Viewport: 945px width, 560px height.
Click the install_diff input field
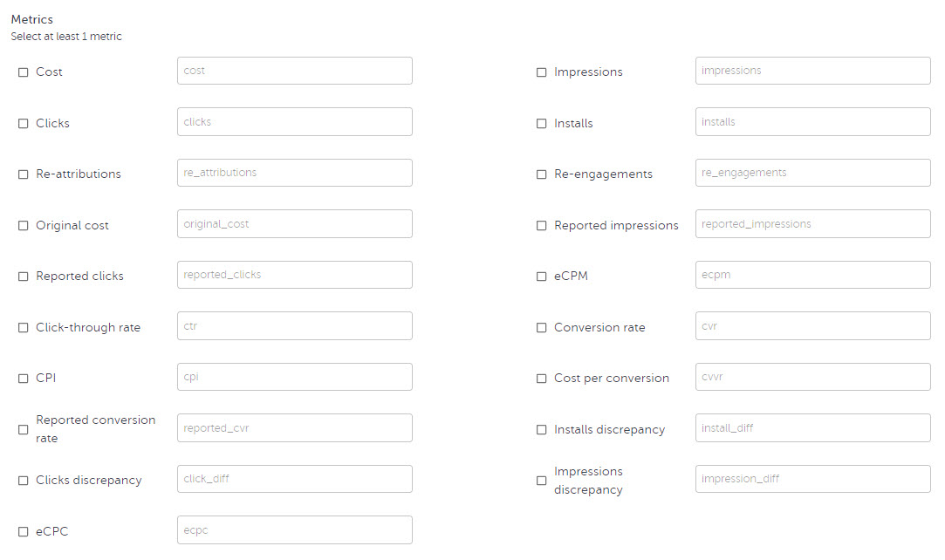pyautogui.click(x=812, y=428)
